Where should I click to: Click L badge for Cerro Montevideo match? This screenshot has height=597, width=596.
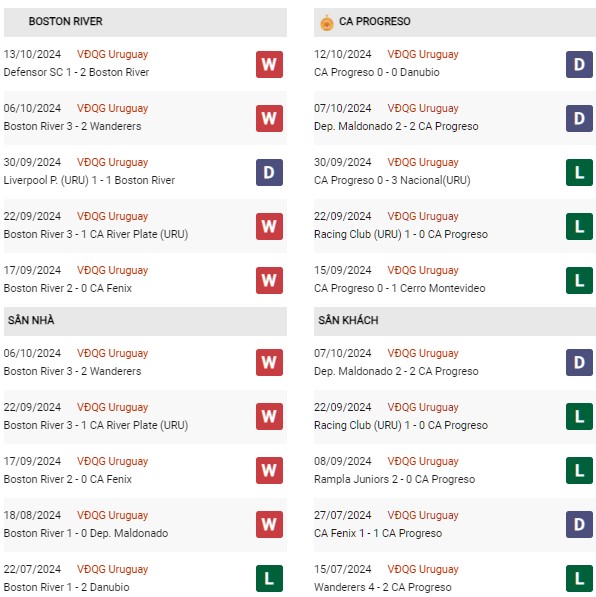[579, 281]
